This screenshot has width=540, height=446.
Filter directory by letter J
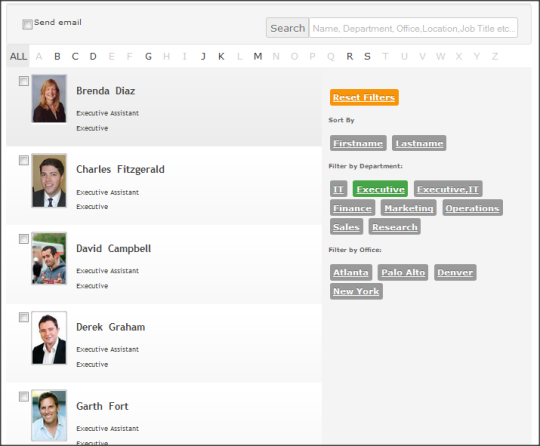[203, 56]
